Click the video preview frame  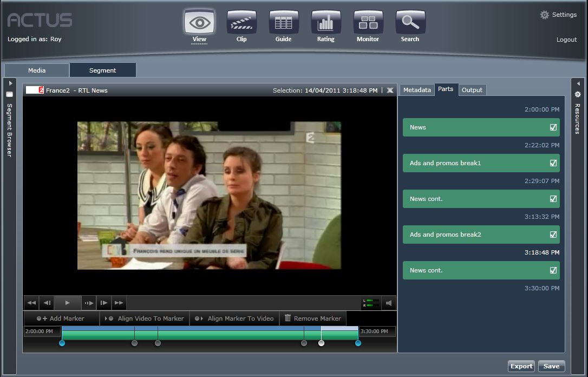coord(209,195)
